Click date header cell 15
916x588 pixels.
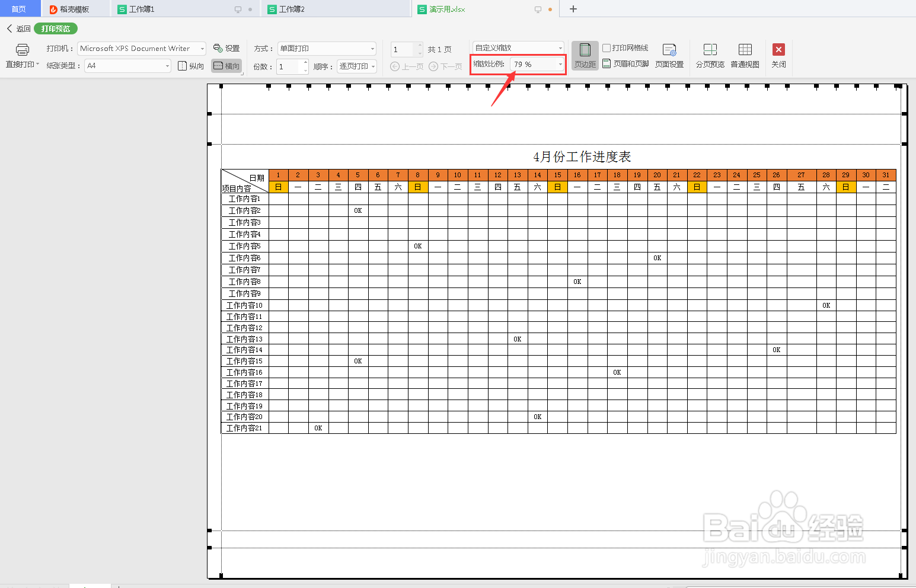click(x=557, y=175)
